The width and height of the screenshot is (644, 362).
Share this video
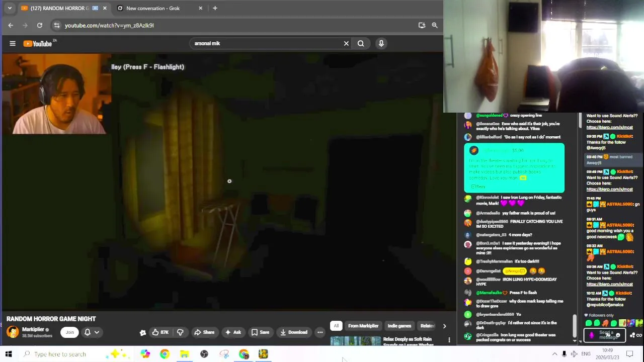(204, 332)
